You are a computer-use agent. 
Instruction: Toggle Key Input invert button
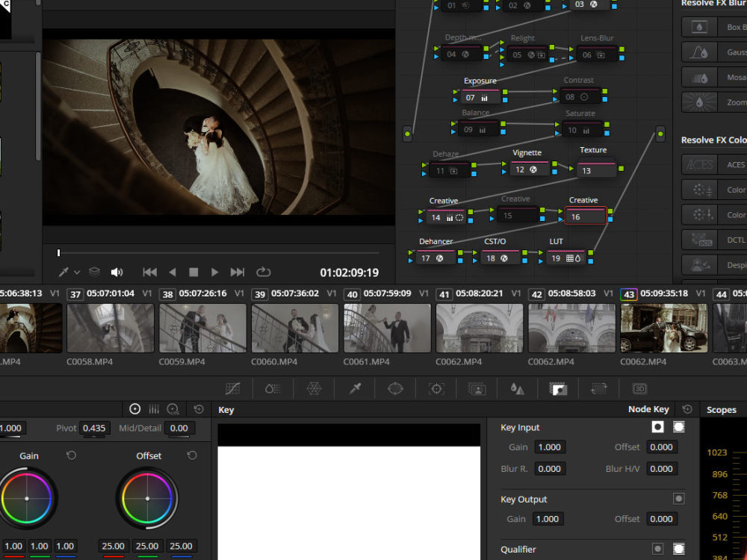click(678, 426)
